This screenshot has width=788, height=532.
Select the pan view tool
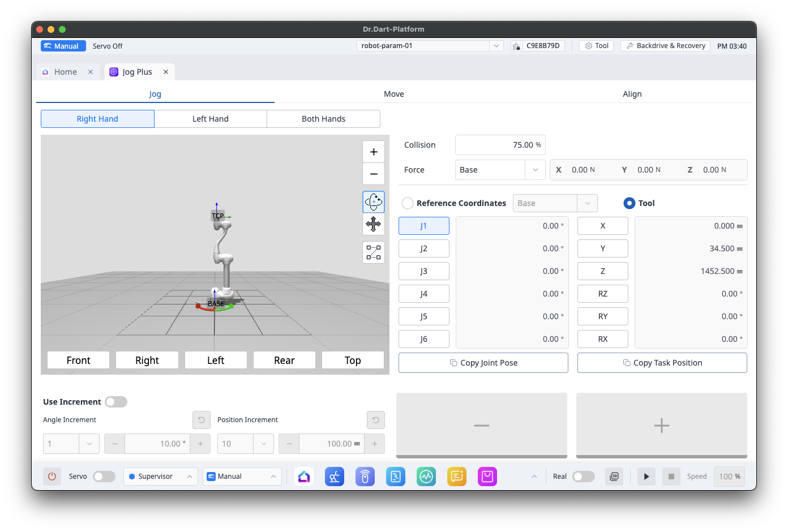[x=374, y=224]
